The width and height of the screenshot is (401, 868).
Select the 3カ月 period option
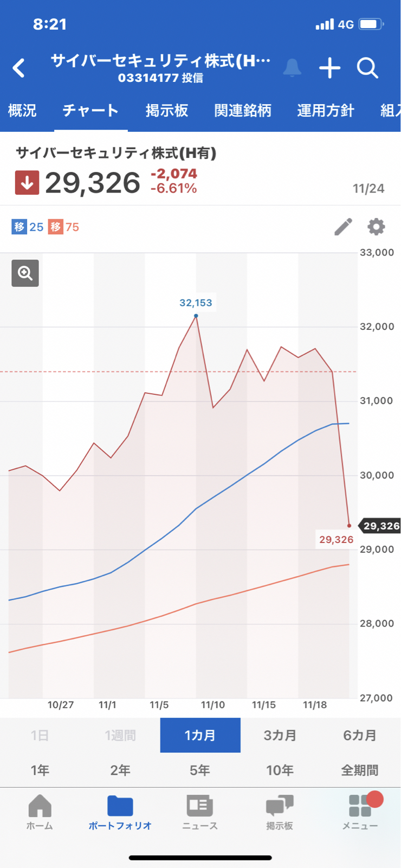[x=280, y=735]
